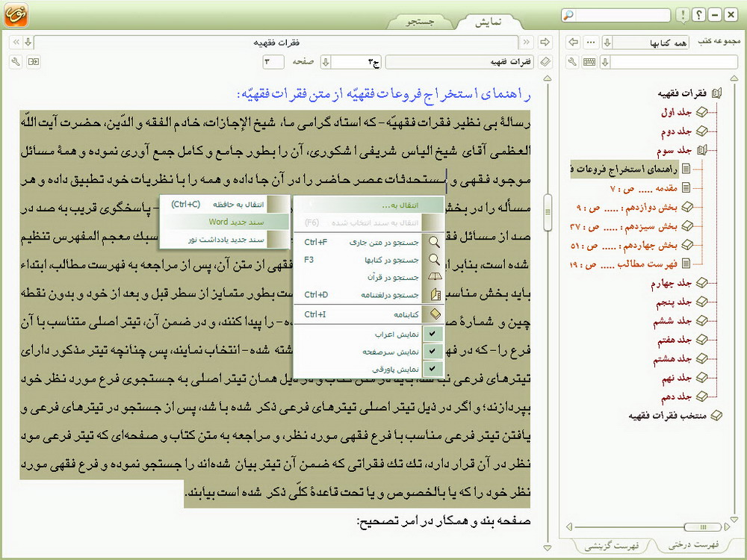Click magnifier icon for جستجو در کتابها
747x560 pixels.
(435, 260)
